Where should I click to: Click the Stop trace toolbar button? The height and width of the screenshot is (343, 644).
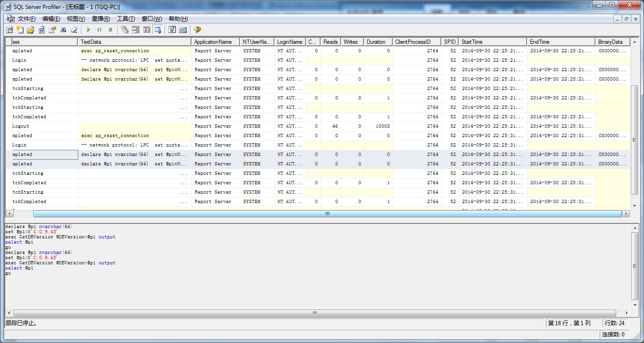[x=111, y=30]
